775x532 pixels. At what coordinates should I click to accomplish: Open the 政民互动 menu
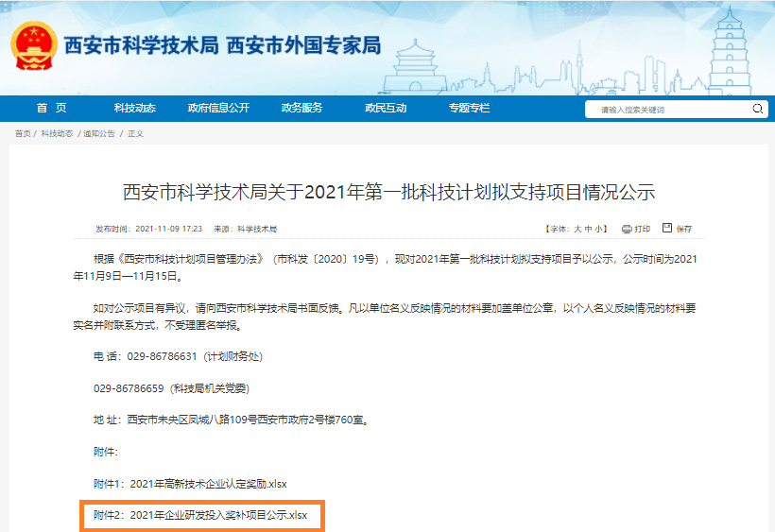386,109
